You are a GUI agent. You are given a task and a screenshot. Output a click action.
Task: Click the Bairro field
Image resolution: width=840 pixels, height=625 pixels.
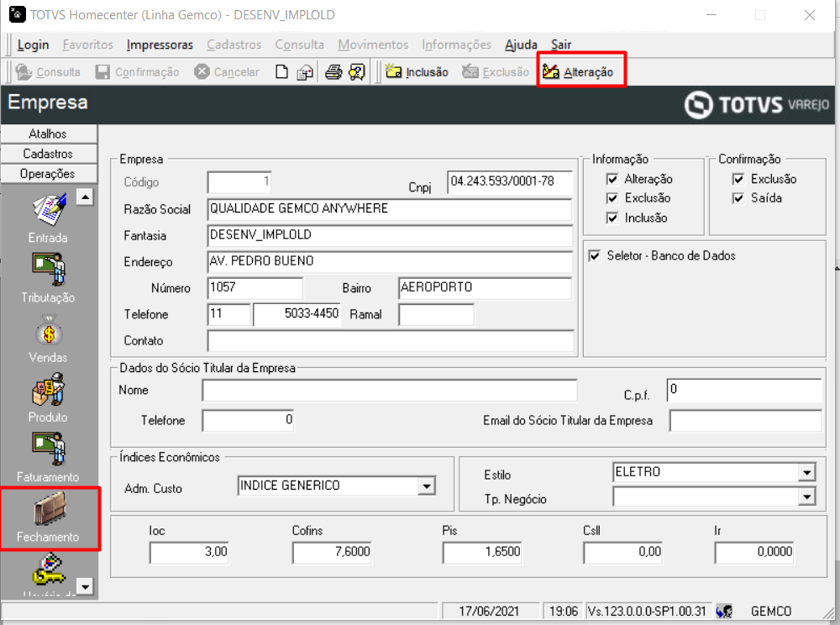[x=485, y=288]
